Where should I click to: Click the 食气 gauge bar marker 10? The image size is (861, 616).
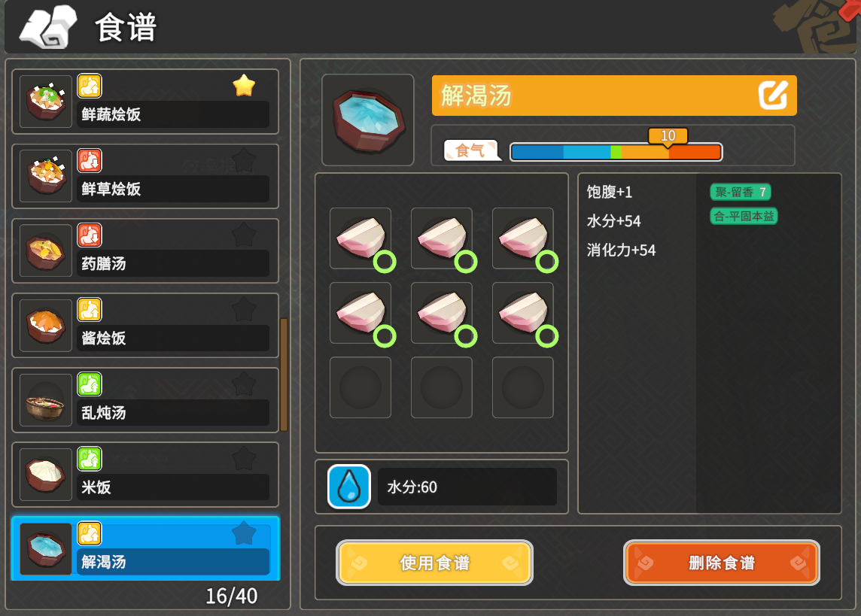pyautogui.click(x=668, y=136)
